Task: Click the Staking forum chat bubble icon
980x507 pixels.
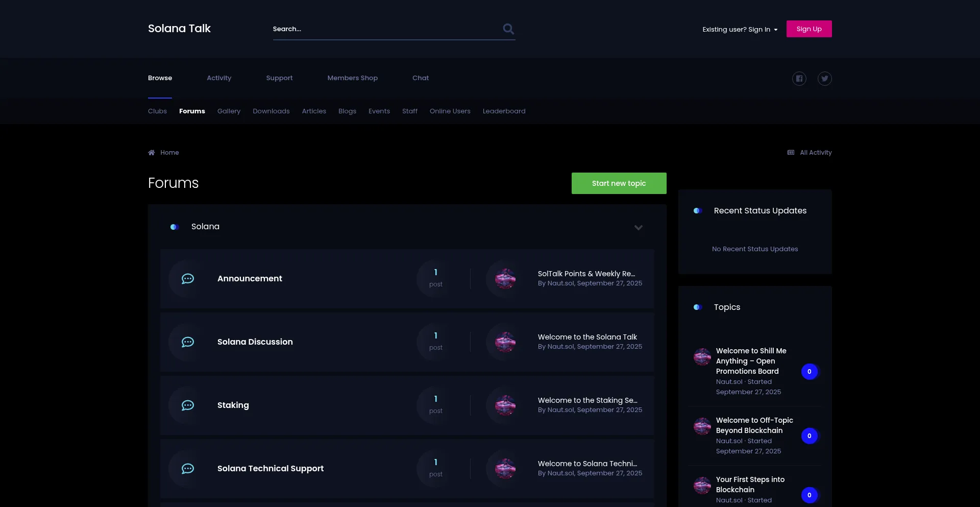Action: 188,405
